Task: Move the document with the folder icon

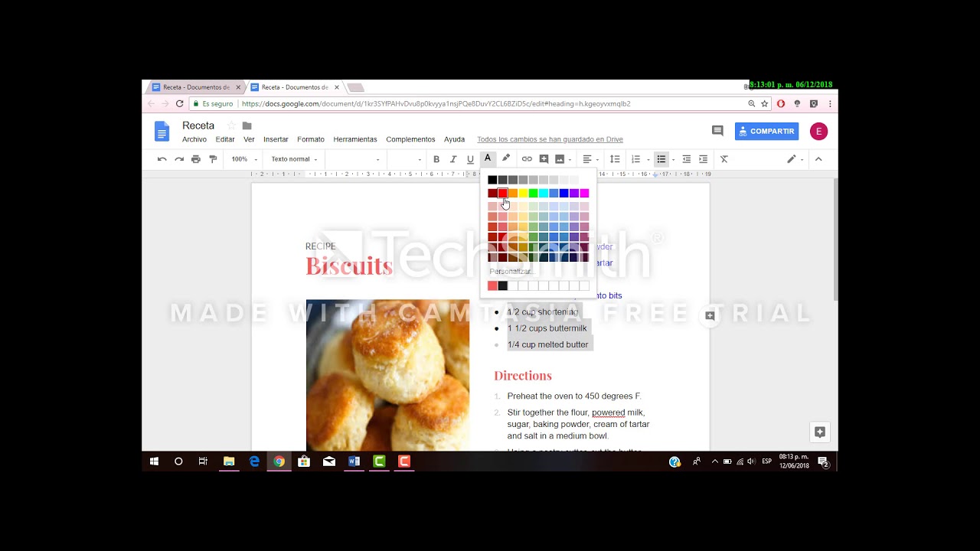Action: point(247,126)
